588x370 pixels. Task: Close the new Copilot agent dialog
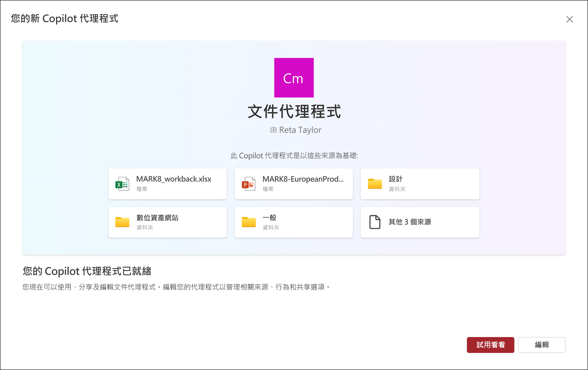[x=569, y=19]
